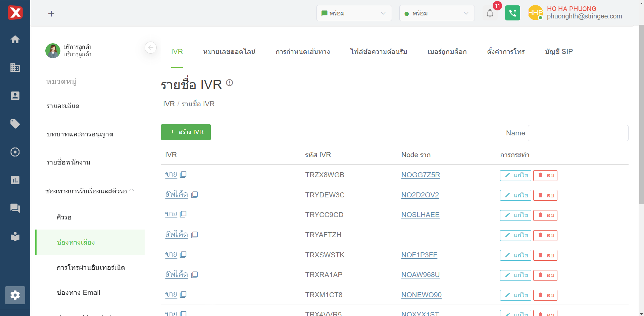This screenshot has width=644, height=316.
Task: Click the tag icon in sidebar
Action: click(15, 124)
